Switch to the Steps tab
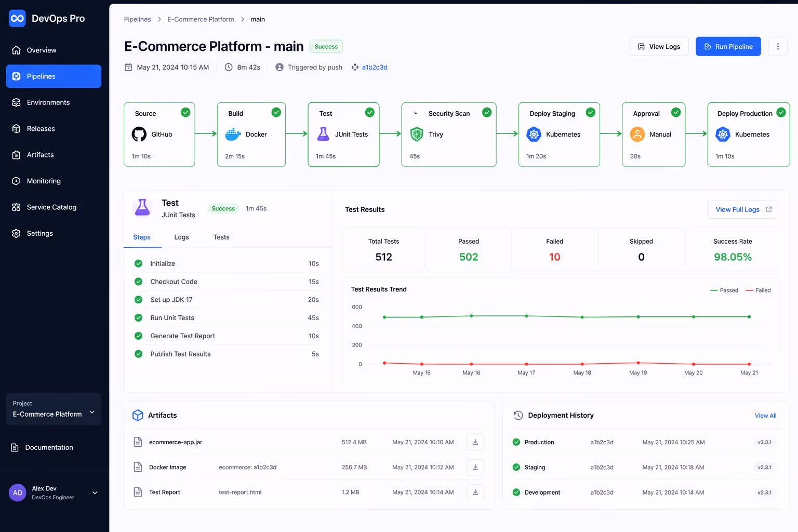 coord(142,237)
